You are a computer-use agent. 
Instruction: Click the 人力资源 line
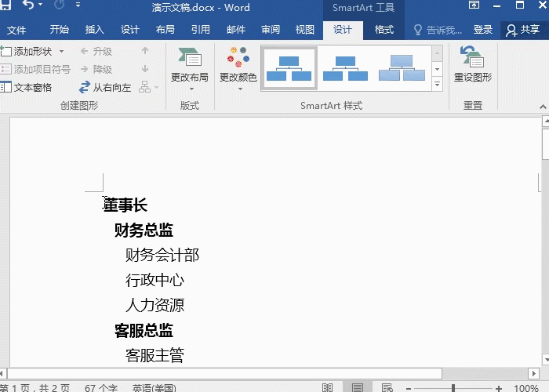point(155,305)
